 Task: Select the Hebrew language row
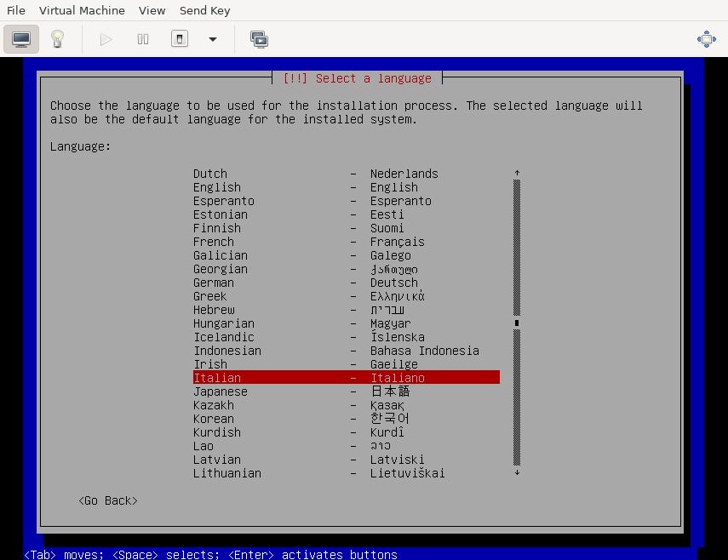(347, 310)
